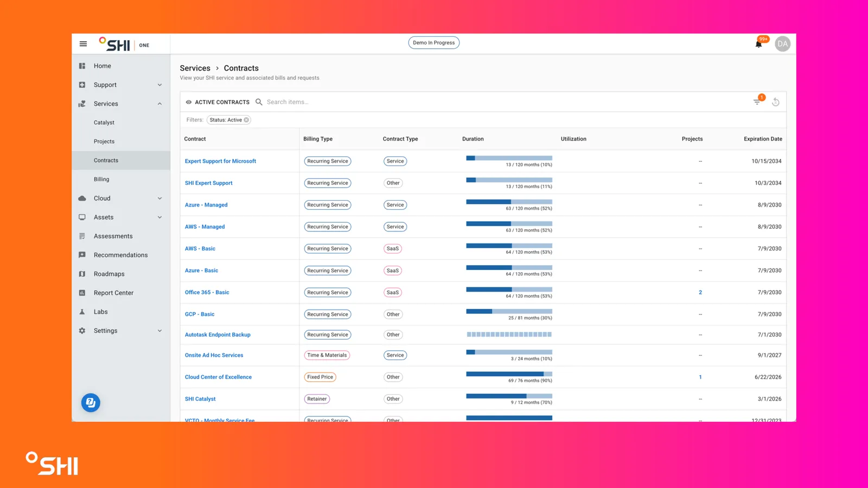Open the help chat bubble
Image resolution: width=868 pixels, height=488 pixels.
tap(91, 402)
